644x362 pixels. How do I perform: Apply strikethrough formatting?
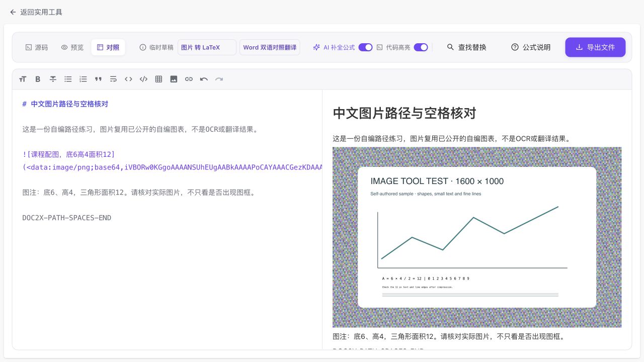[53, 79]
